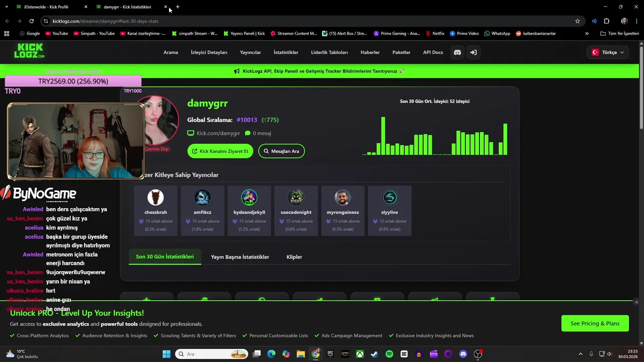Show hidden system tray icons
The image size is (644, 362).
pyautogui.click(x=580, y=354)
